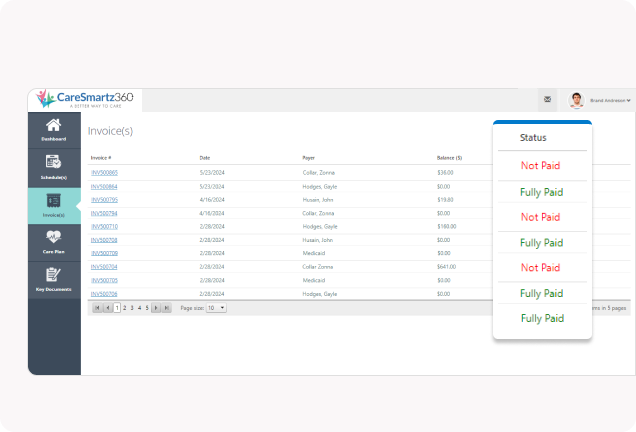
Task: Click the $641.00 balance cell
Action: (447, 267)
